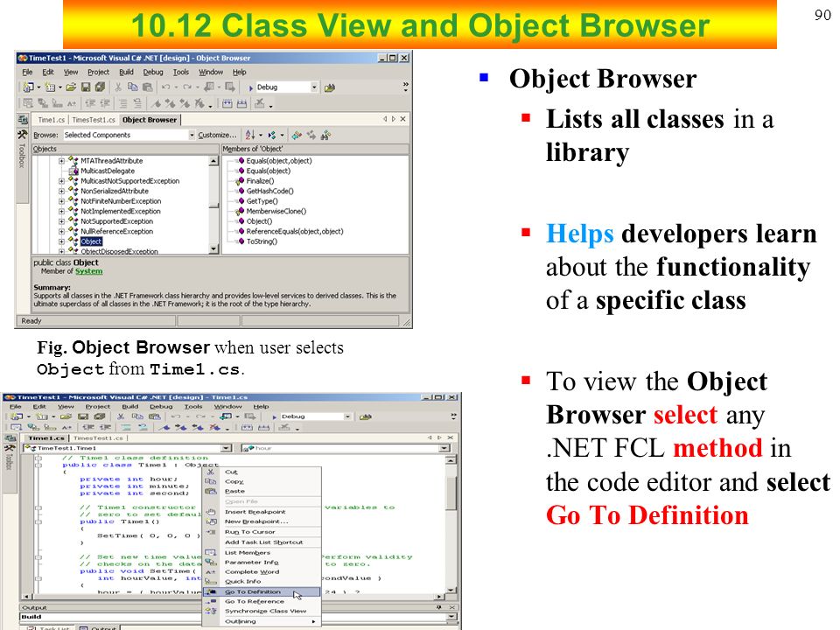Screen dimensions: 840x630
Task: Open Debug configuration dropdown in Time1.cs window
Action: (347, 416)
